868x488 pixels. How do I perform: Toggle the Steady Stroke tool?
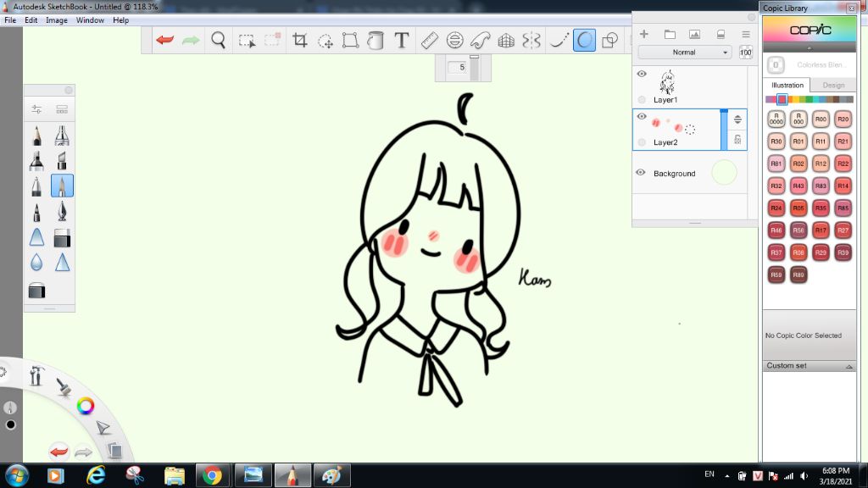click(559, 41)
